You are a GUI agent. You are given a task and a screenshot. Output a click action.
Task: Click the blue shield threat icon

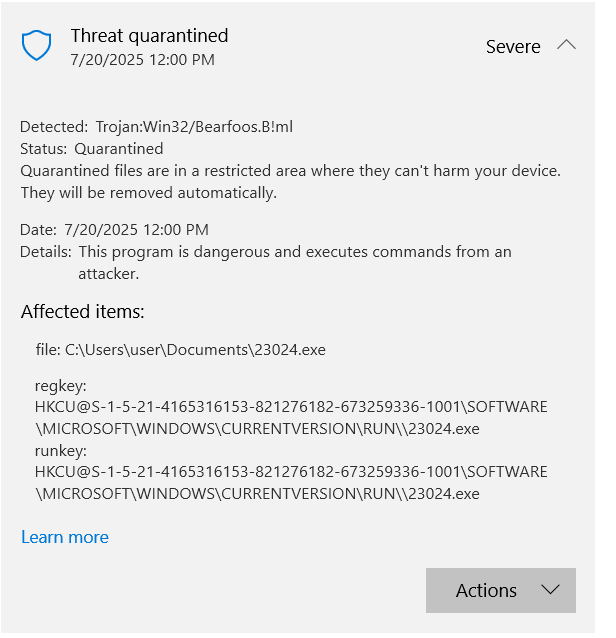pyautogui.click(x=36, y=45)
